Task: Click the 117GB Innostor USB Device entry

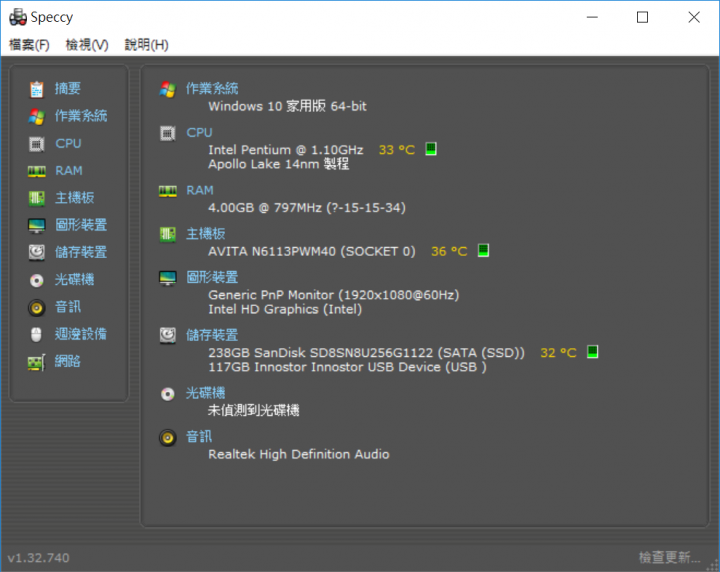Action: pyautogui.click(x=348, y=367)
